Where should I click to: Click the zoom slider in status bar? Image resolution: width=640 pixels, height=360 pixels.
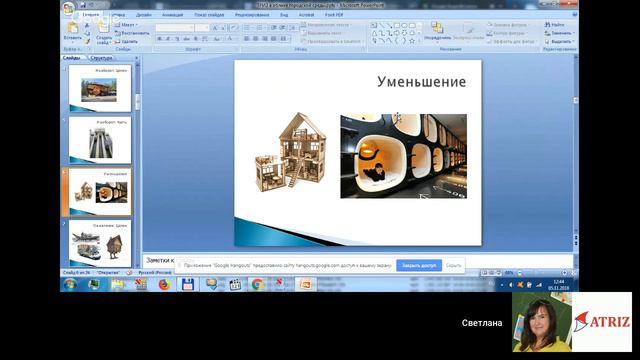542,273
